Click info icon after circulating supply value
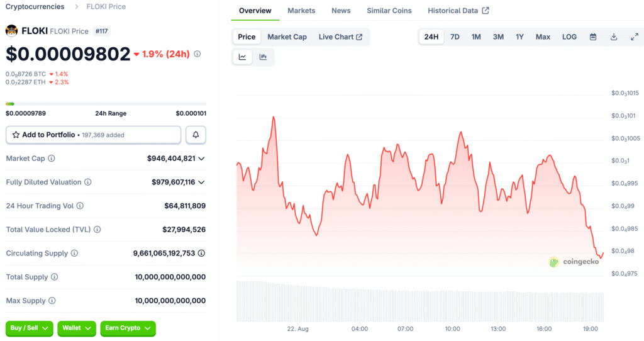Screen dimensions: 644x341 [202, 253]
